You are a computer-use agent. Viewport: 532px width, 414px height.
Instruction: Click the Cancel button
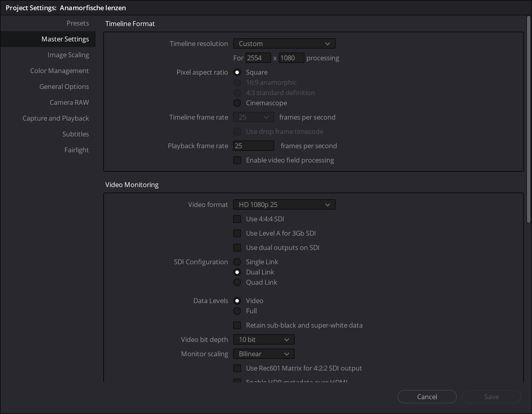pyautogui.click(x=427, y=396)
